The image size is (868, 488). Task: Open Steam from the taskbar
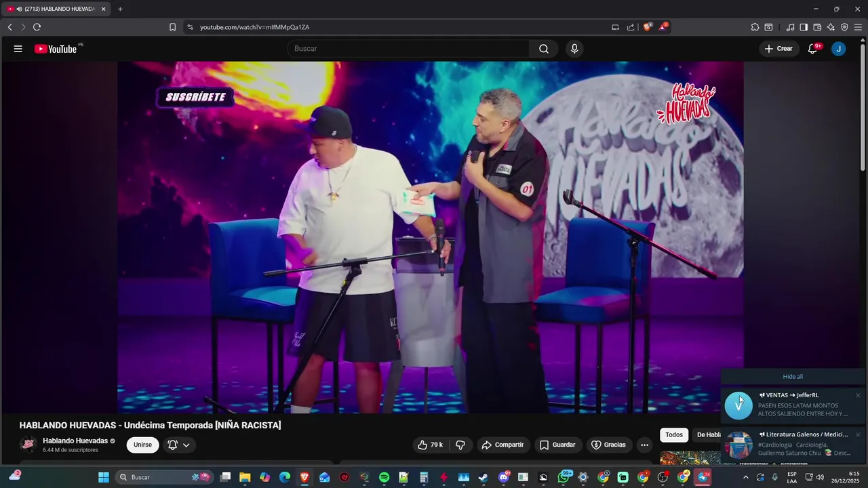pos(483,477)
